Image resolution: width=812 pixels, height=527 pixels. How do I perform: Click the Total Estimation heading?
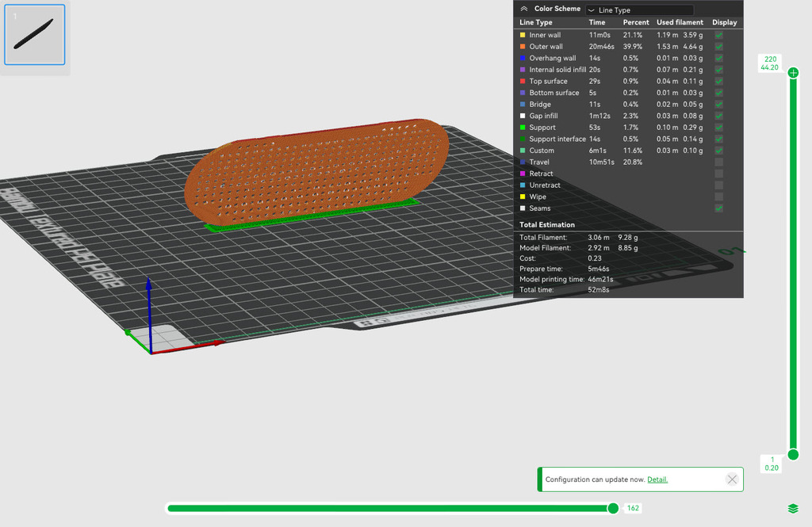(x=547, y=225)
